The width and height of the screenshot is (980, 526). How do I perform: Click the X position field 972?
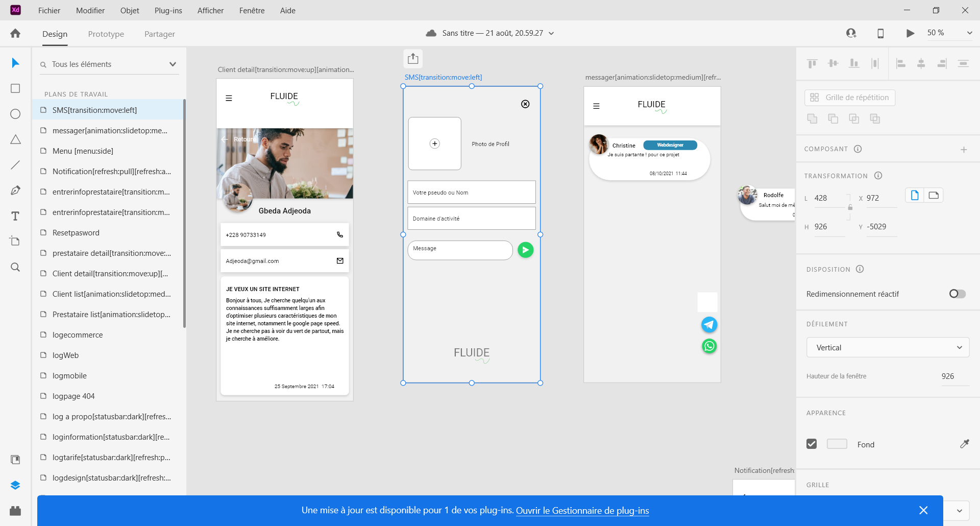(881, 198)
